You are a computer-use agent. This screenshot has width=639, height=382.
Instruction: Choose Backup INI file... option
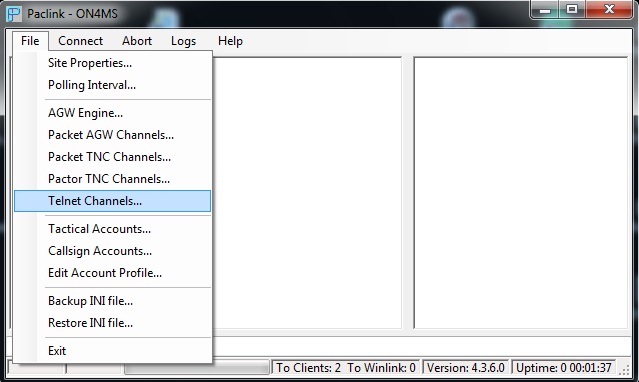pyautogui.click(x=112, y=301)
